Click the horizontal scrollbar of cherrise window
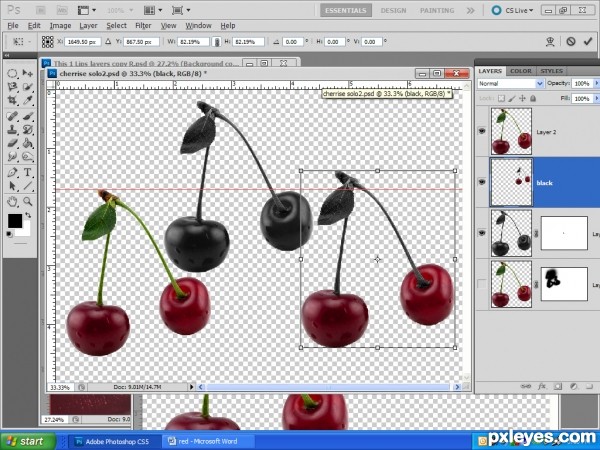This screenshot has height=450, width=600. (x=328, y=387)
